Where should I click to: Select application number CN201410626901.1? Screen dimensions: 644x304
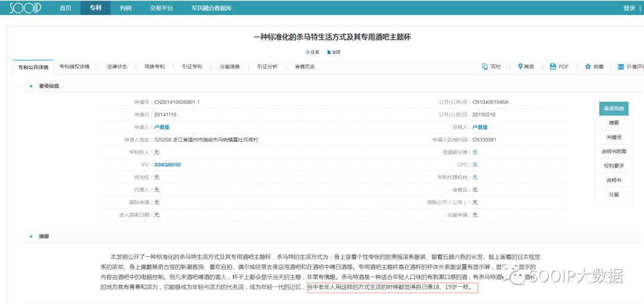pyautogui.click(x=177, y=102)
